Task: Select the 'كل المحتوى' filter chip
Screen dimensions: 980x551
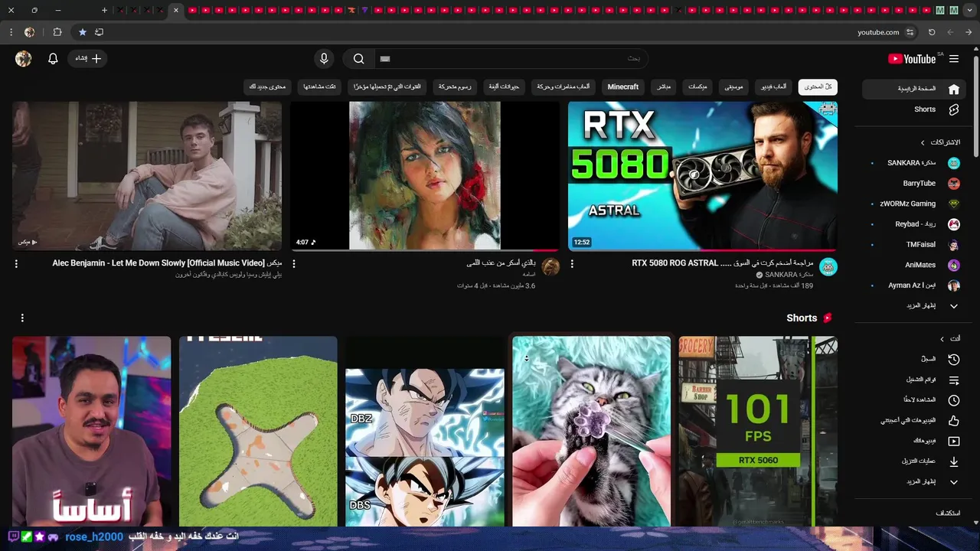Action: tap(818, 87)
